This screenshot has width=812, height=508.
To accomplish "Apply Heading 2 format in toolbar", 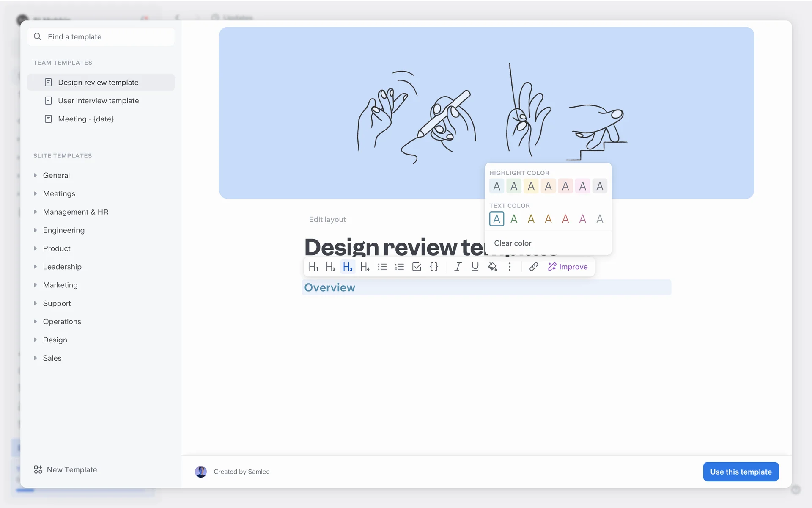I will [330, 267].
